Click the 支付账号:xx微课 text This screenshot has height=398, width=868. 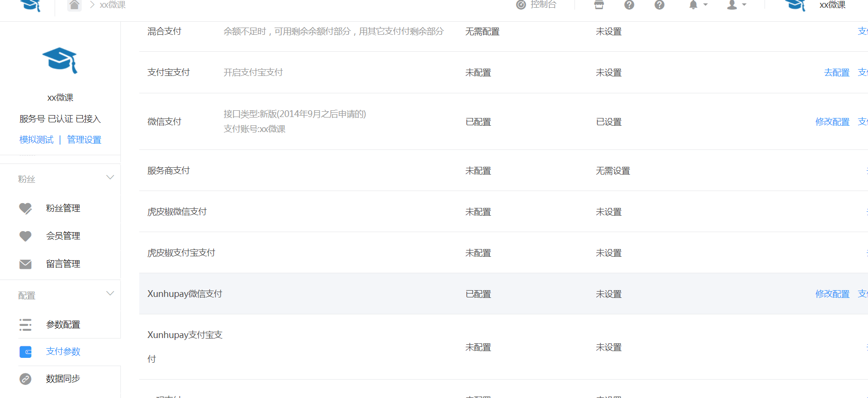[254, 129]
